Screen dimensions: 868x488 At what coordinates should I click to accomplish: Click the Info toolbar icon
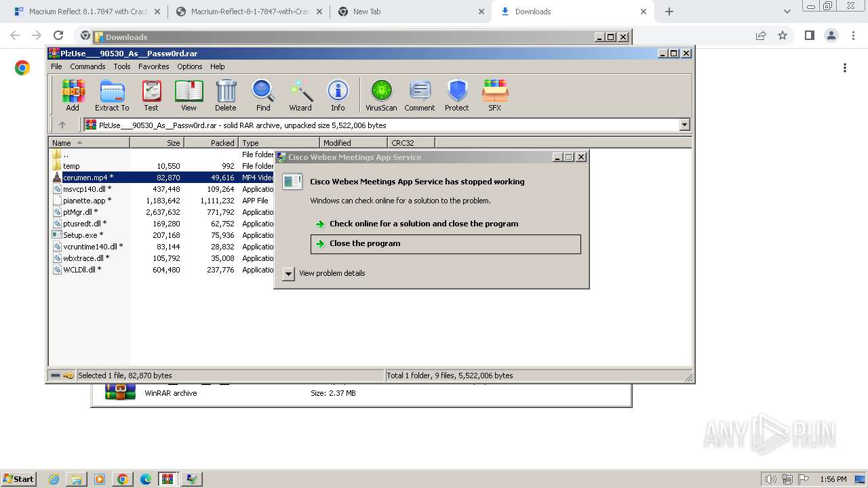[x=338, y=95]
